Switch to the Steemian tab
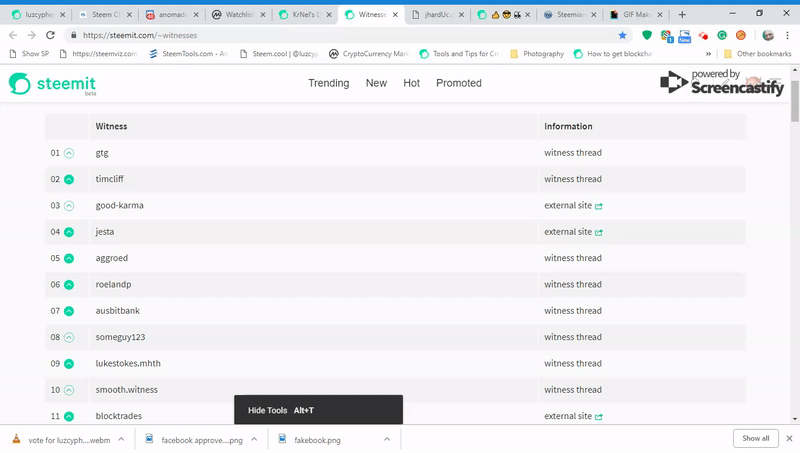This screenshot has width=800, height=453. (570, 15)
